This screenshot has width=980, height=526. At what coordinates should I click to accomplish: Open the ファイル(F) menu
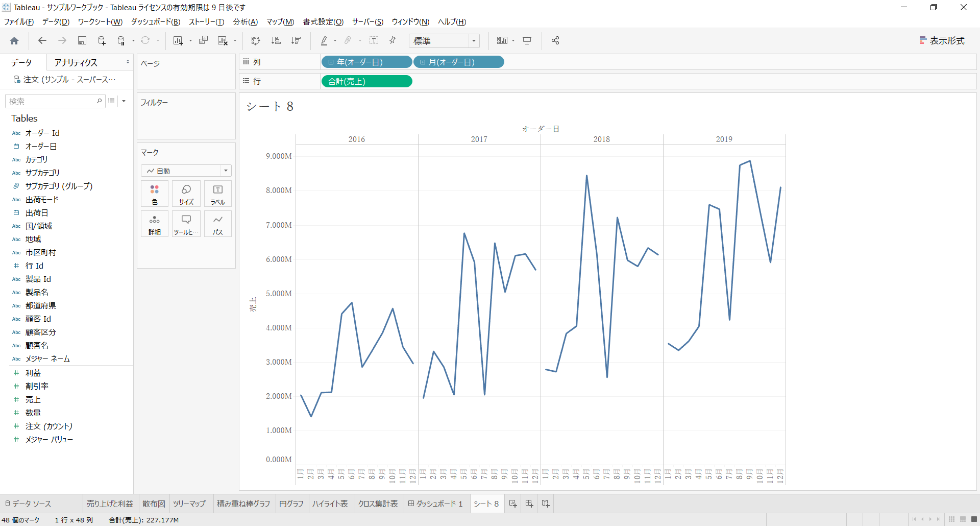(x=19, y=22)
